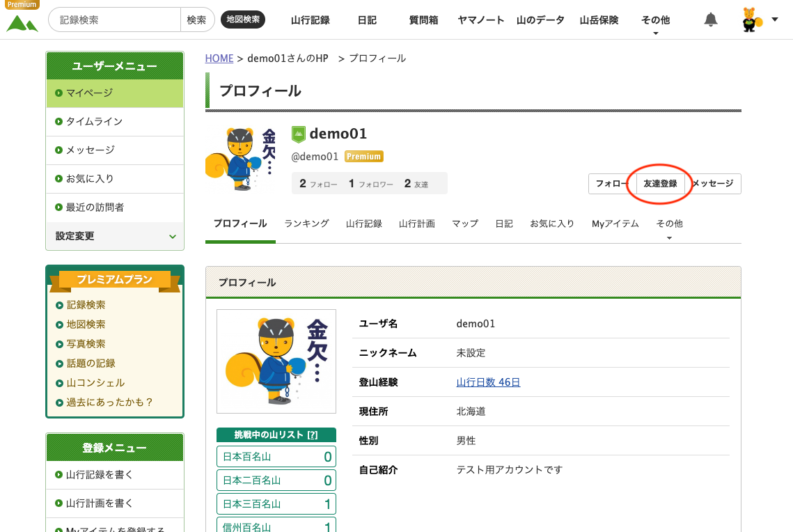Click the 1 フォロワー count

[370, 184]
